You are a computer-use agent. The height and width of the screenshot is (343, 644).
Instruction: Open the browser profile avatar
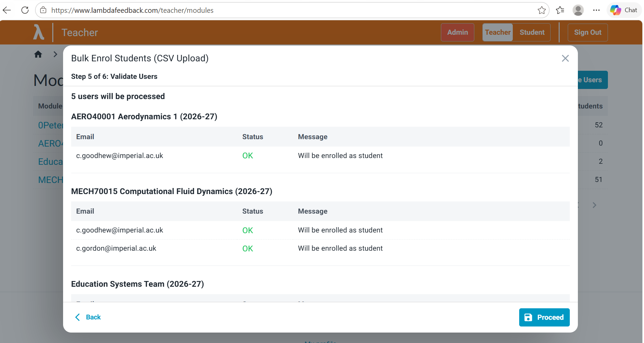(578, 10)
